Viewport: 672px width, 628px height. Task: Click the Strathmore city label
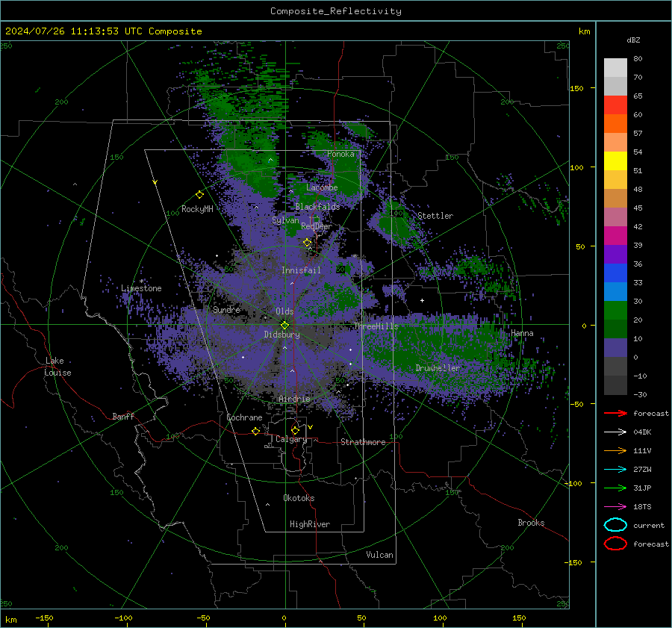tap(363, 442)
